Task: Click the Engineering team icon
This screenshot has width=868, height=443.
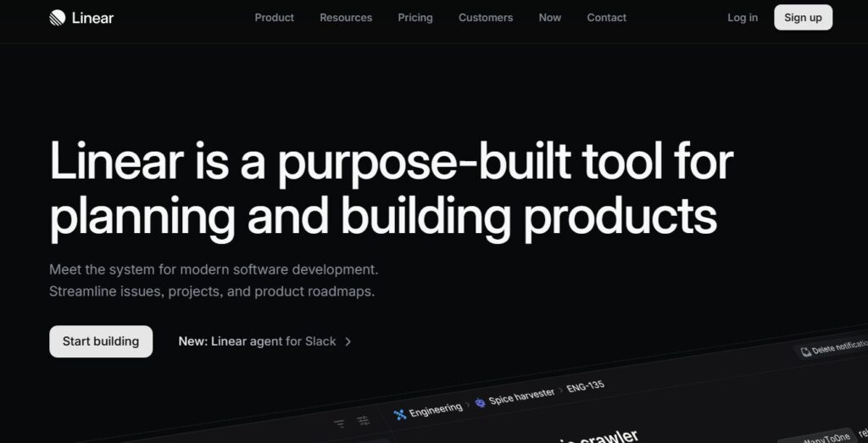Action: (400, 414)
